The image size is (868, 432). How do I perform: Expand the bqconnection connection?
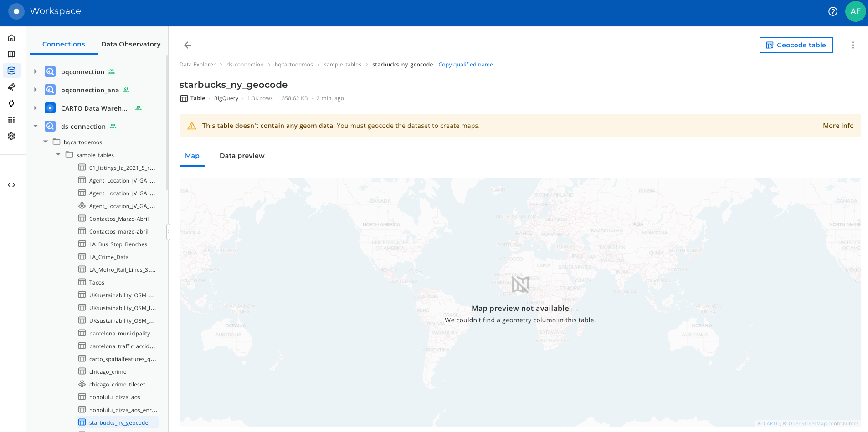pos(35,71)
